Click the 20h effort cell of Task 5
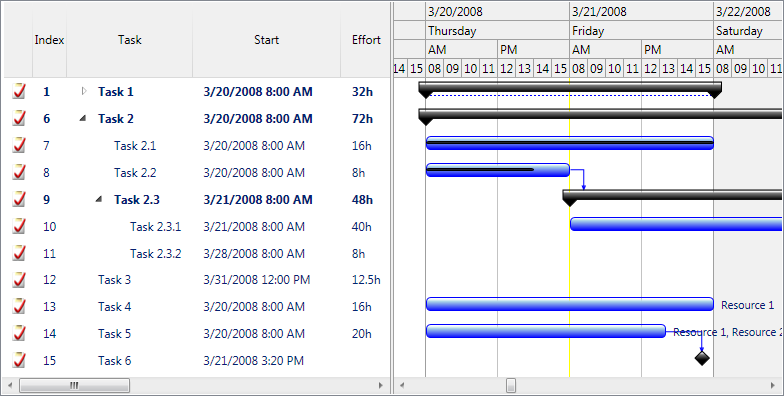 362,334
